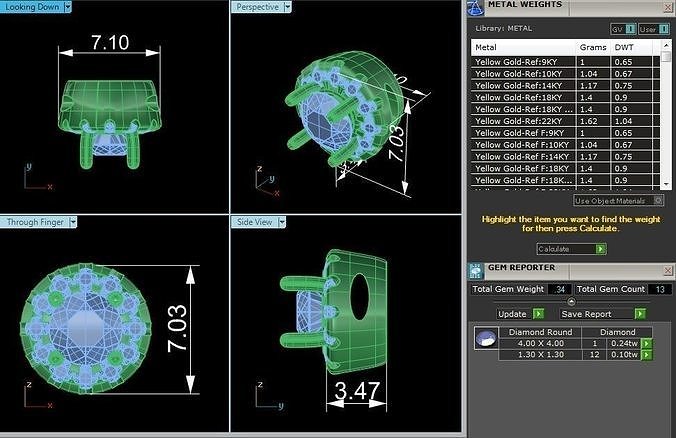
Task: Select the Yellow Gold-Ref F:10KY row
Action: tap(566, 145)
